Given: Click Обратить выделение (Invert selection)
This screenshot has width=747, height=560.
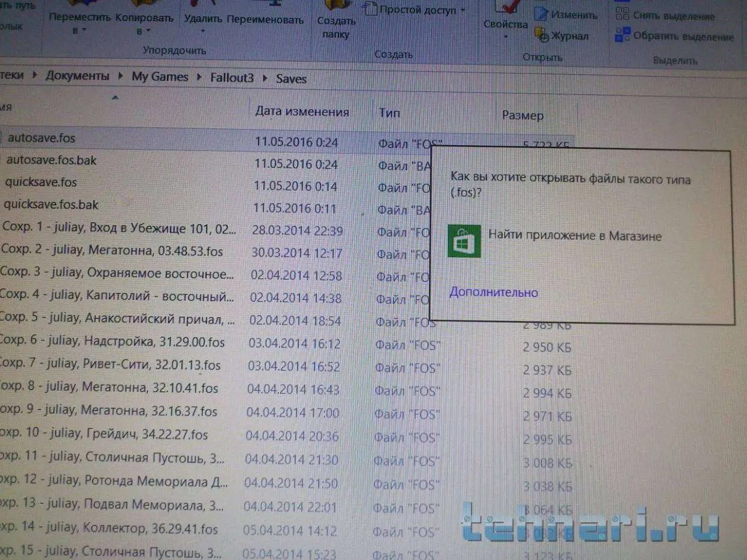Looking at the screenshot, I should click(674, 36).
